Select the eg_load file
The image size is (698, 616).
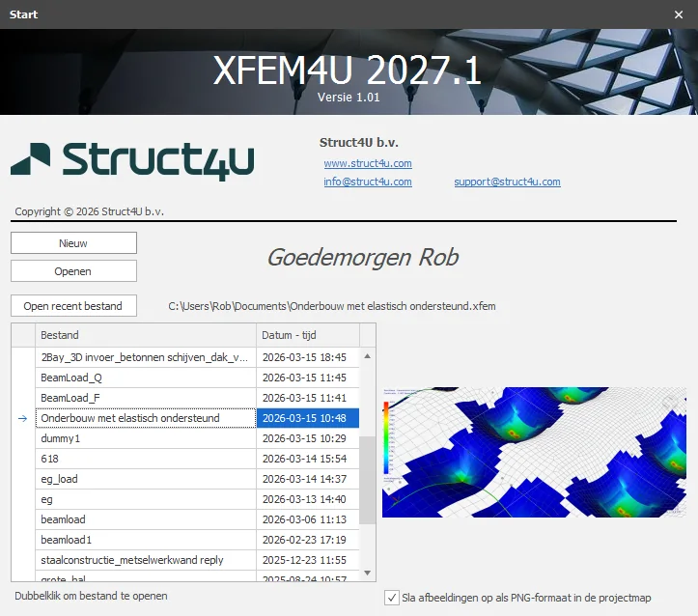[x=146, y=479]
